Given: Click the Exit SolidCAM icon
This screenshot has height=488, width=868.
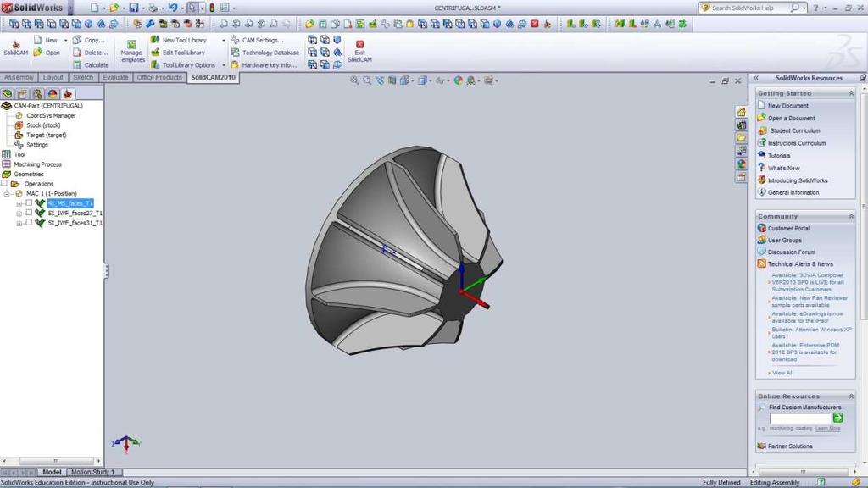Looking at the screenshot, I should point(359,44).
